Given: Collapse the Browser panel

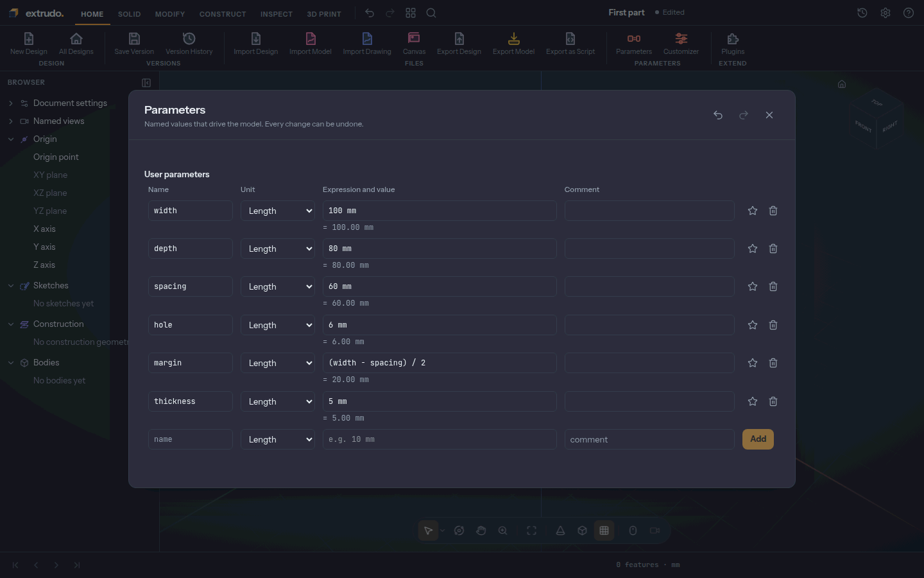Looking at the screenshot, I should pos(146,83).
